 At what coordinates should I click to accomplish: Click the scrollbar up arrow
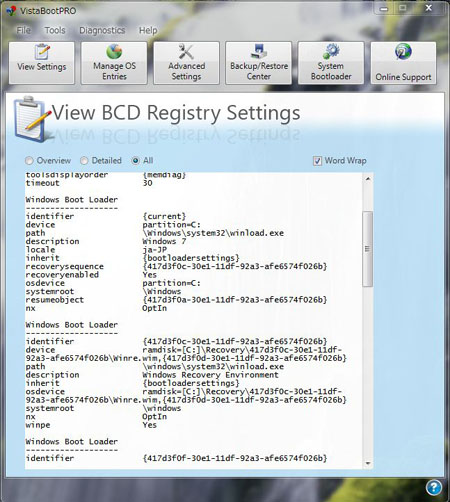point(368,179)
